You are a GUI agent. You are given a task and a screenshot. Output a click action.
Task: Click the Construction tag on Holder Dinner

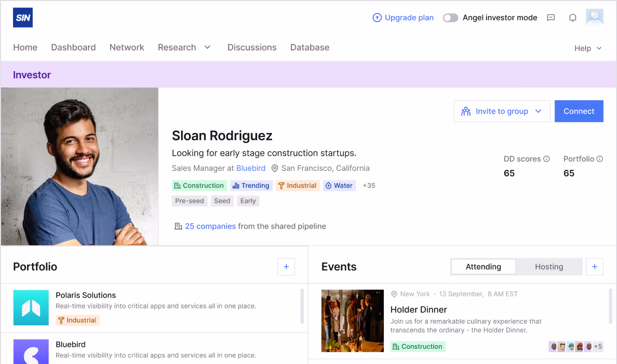pyautogui.click(x=418, y=346)
